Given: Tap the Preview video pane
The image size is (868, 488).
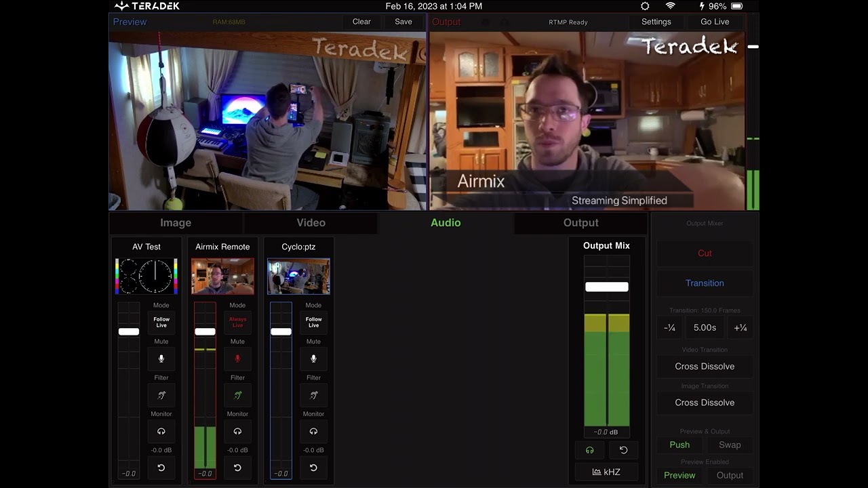Looking at the screenshot, I should tap(267, 121).
